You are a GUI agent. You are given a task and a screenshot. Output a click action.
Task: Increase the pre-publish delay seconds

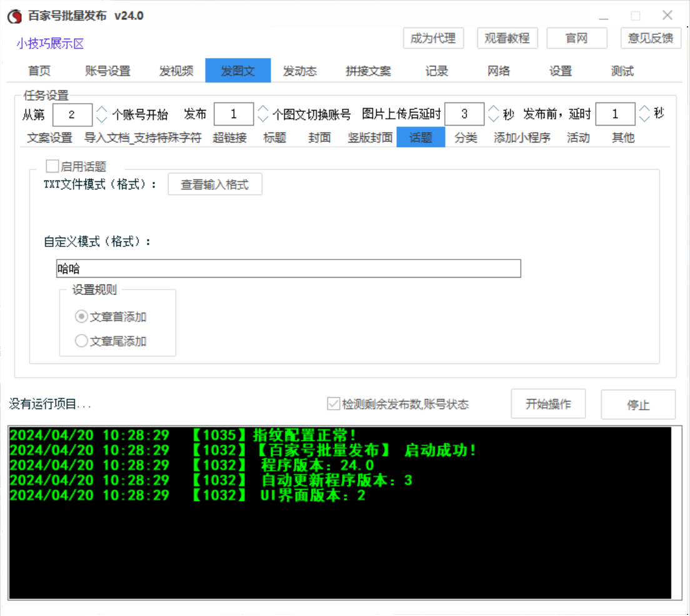click(x=644, y=109)
